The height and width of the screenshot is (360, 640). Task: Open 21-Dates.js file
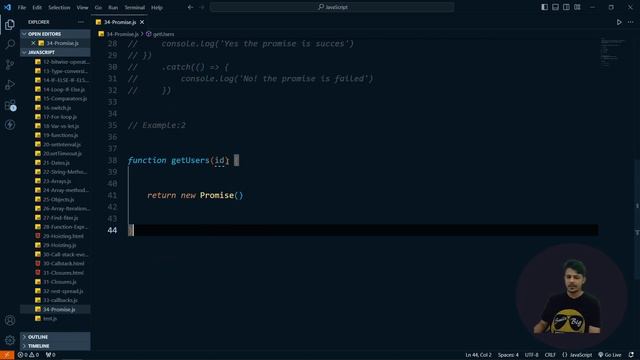pyautogui.click(x=56, y=162)
